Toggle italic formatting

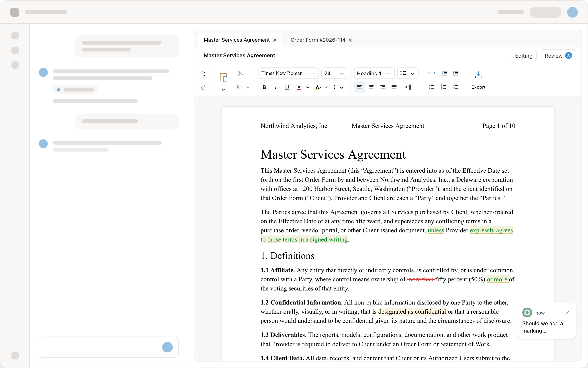[x=276, y=87]
